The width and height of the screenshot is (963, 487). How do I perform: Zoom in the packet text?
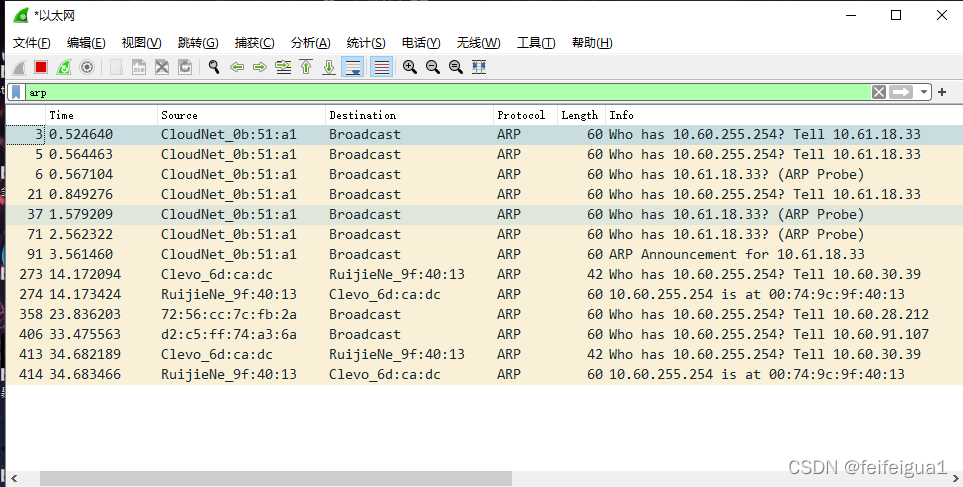pyautogui.click(x=410, y=67)
